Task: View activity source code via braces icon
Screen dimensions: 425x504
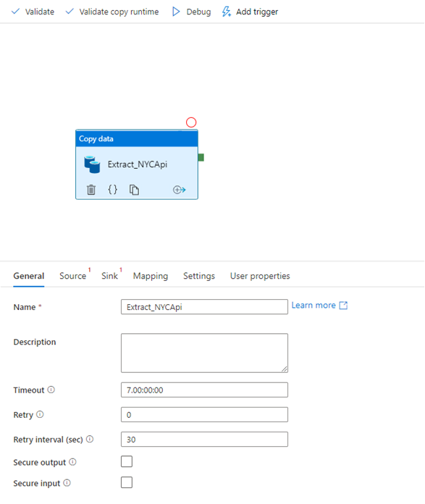Action: (112, 190)
